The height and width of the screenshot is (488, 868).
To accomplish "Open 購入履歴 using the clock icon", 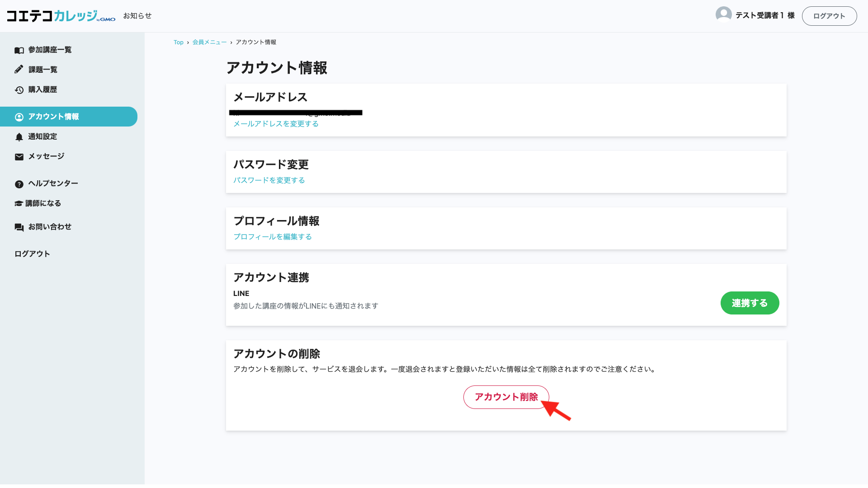I will click(x=19, y=89).
